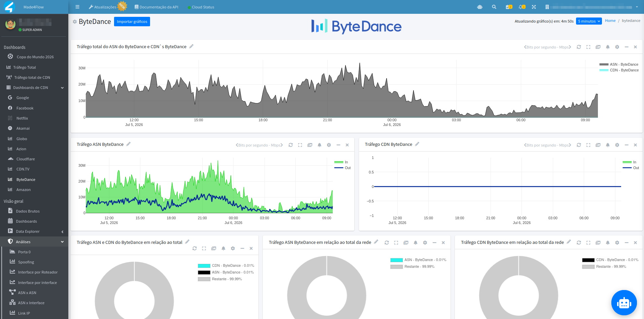This screenshot has height=319, width=644.
Task: Open settings gear of Tráfego ASN ByteDance chart
Action: click(x=329, y=145)
